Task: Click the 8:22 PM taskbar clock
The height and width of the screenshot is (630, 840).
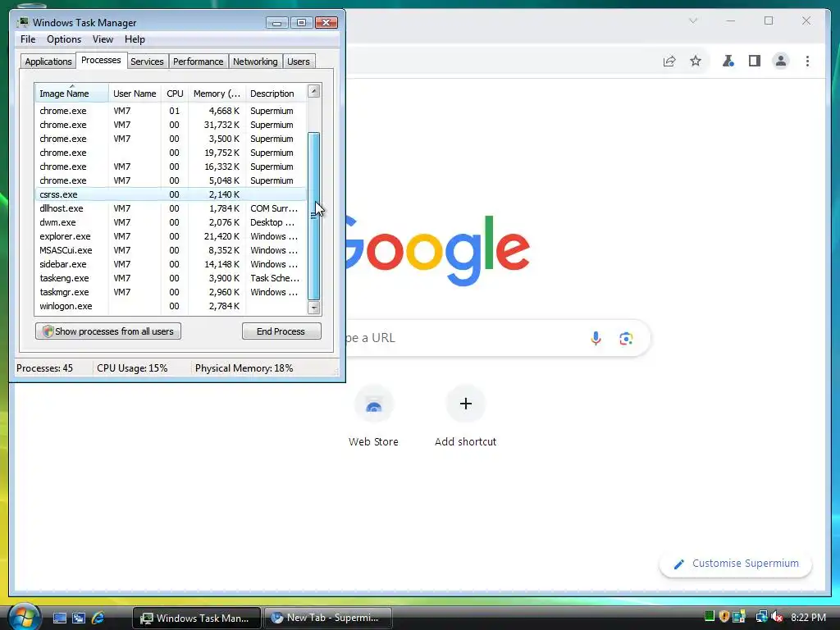Action: pos(808,617)
